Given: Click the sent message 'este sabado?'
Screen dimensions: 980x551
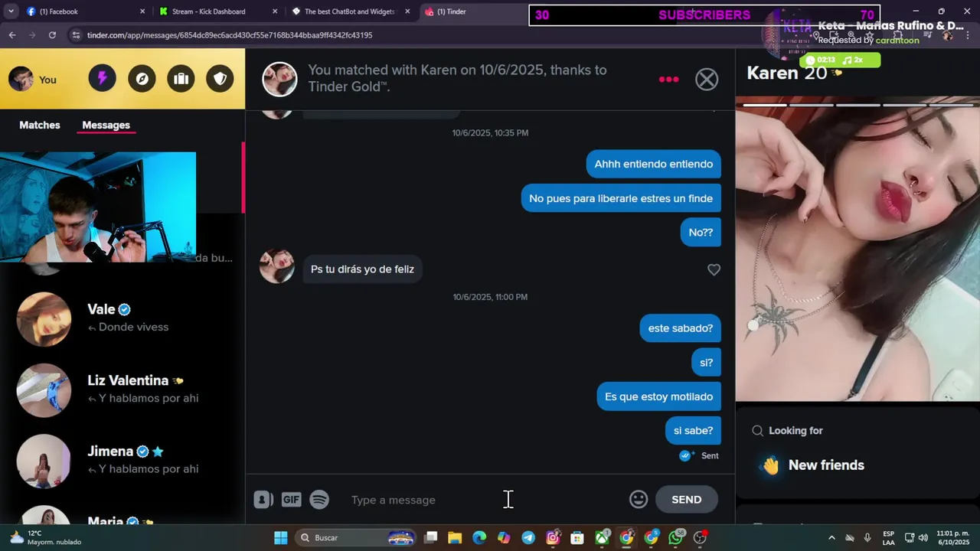Looking at the screenshot, I should coord(680,328).
